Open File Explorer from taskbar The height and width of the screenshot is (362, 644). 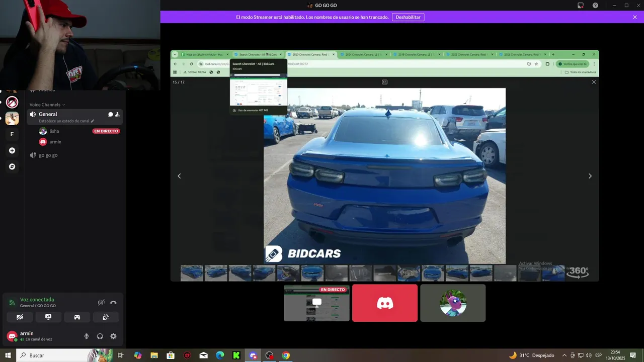154,355
